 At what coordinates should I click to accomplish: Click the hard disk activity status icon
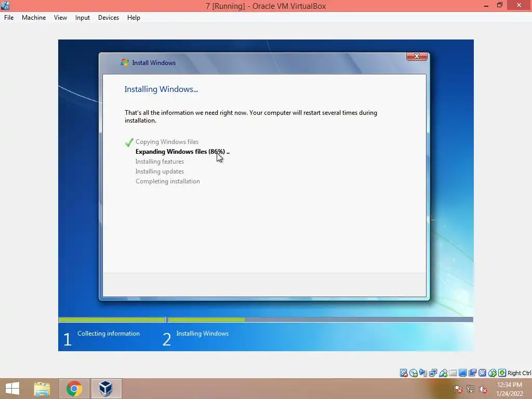tap(404, 373)
